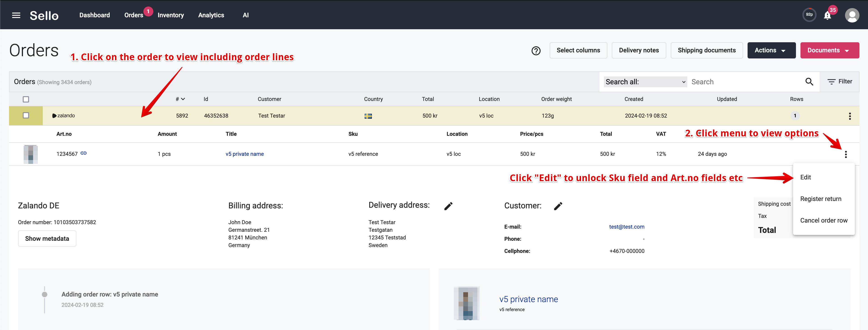This screenshot has width=868, height=330.
Task: Go to Dashboard tab
Action: (95, 15)
